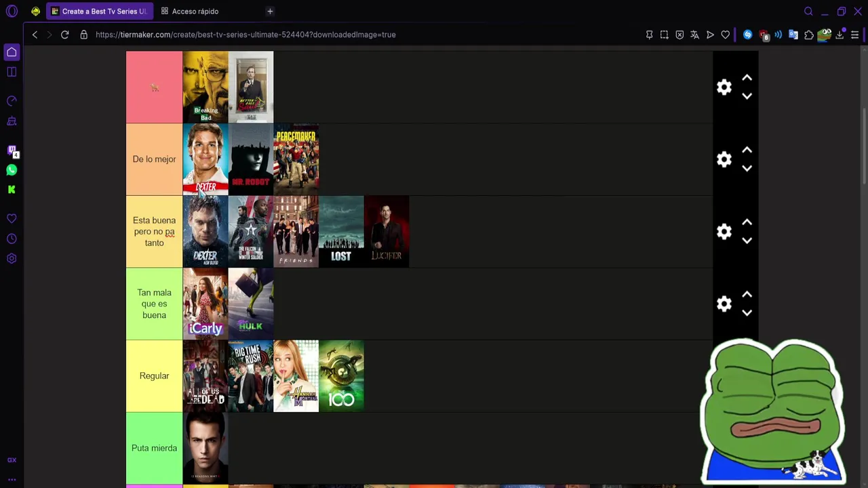Screen dimensions: 868x488
Task: Open the Workspaces panel icon in sidebar
Action: click(x=12, y=72)
